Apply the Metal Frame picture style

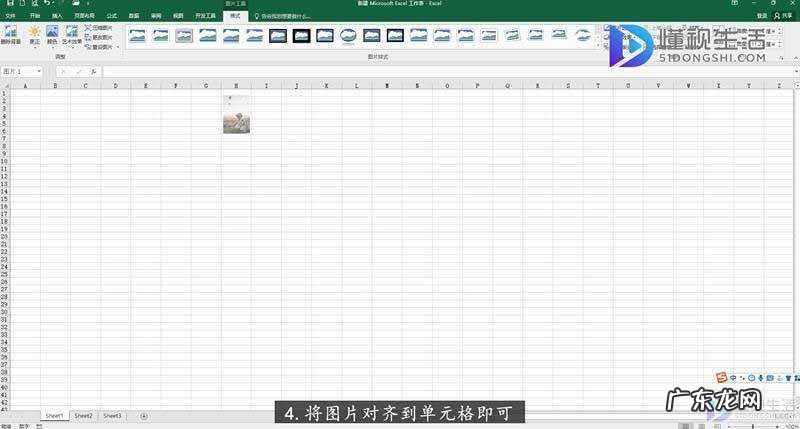tap(184, 35)
